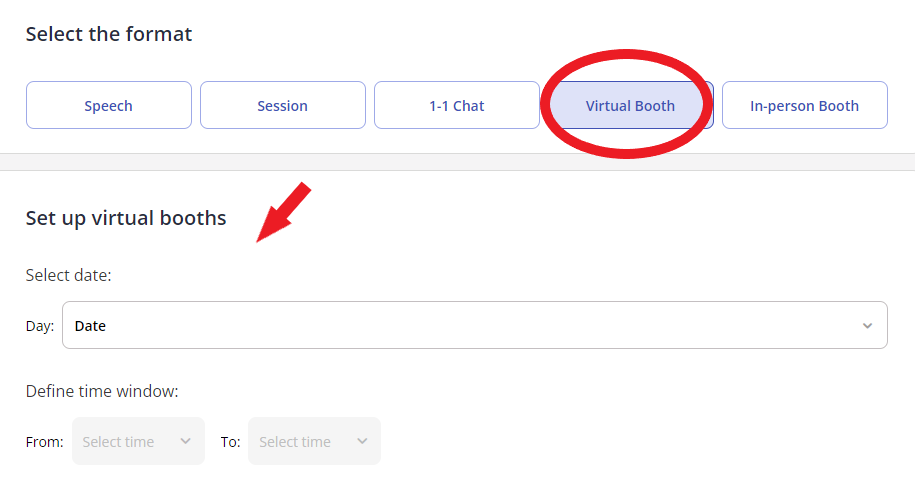Select the highlighted Virtual Booth format
This screenshot has width=915, height=495.
click(630, 105)
